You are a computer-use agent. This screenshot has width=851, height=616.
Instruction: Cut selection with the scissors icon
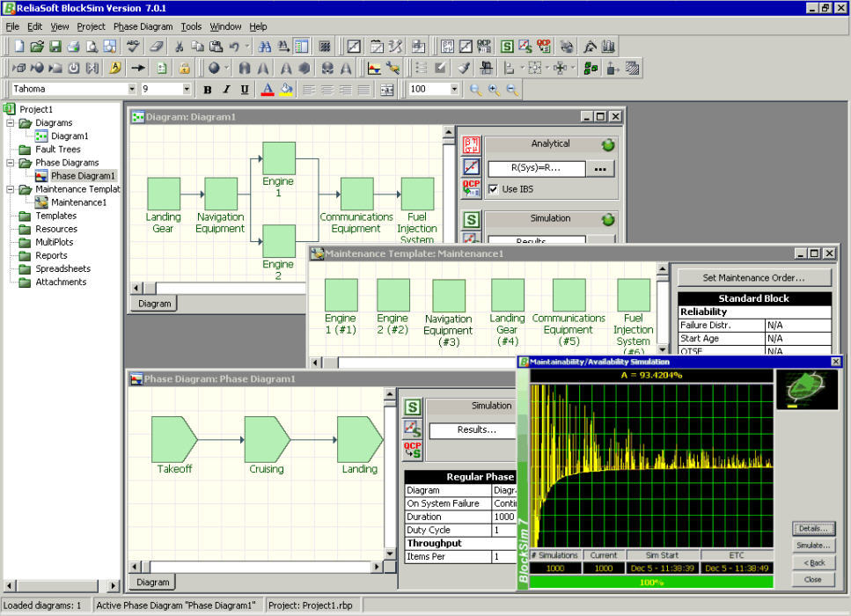point(179,47)
